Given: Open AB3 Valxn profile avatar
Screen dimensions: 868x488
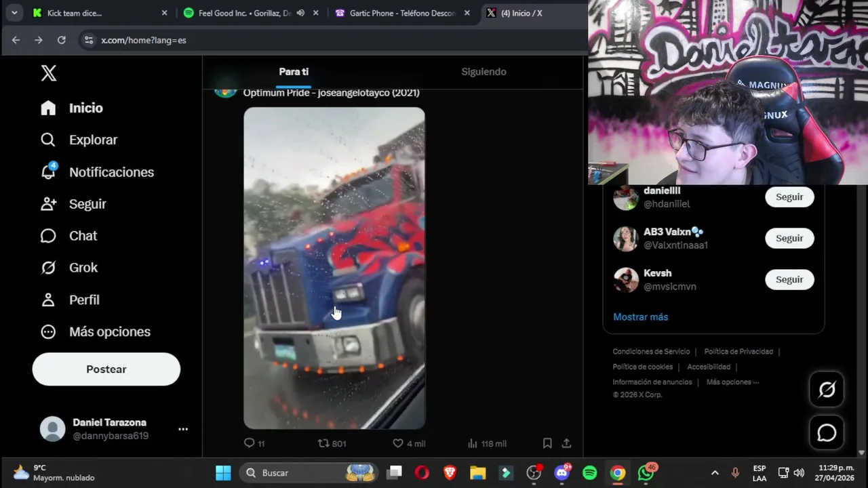Looking at the screenshot, I should (626, 239).
